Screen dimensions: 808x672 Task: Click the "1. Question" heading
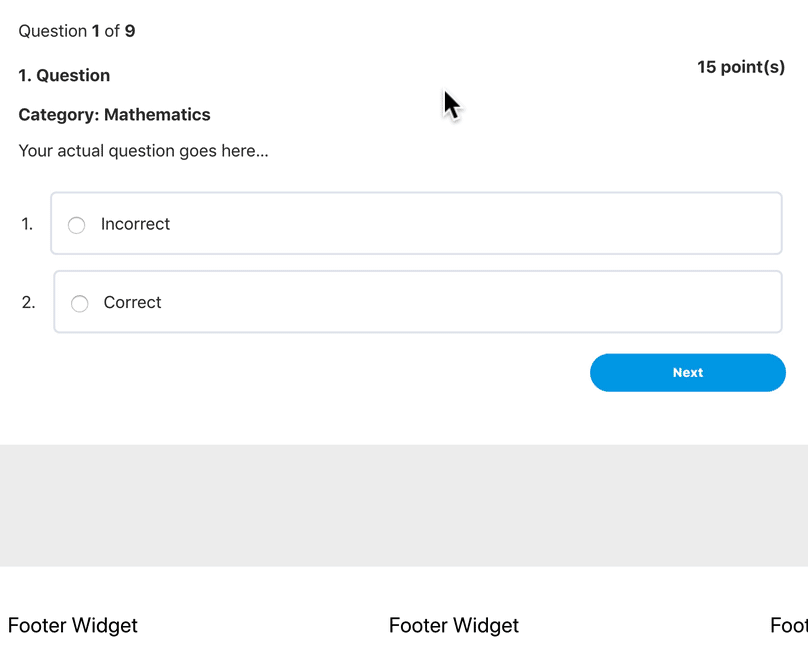tap(64, 75)
